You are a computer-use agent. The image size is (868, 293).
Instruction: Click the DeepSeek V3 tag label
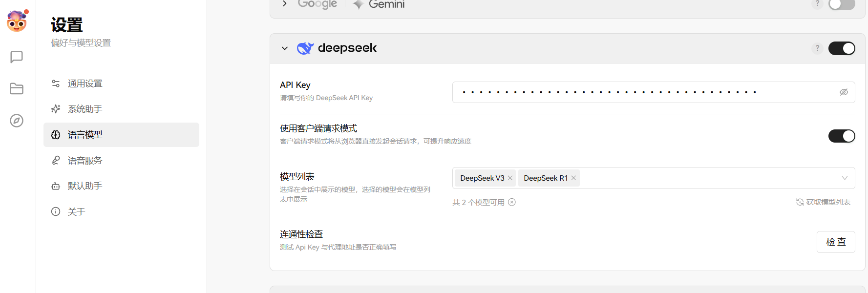(x=482, y=178)
